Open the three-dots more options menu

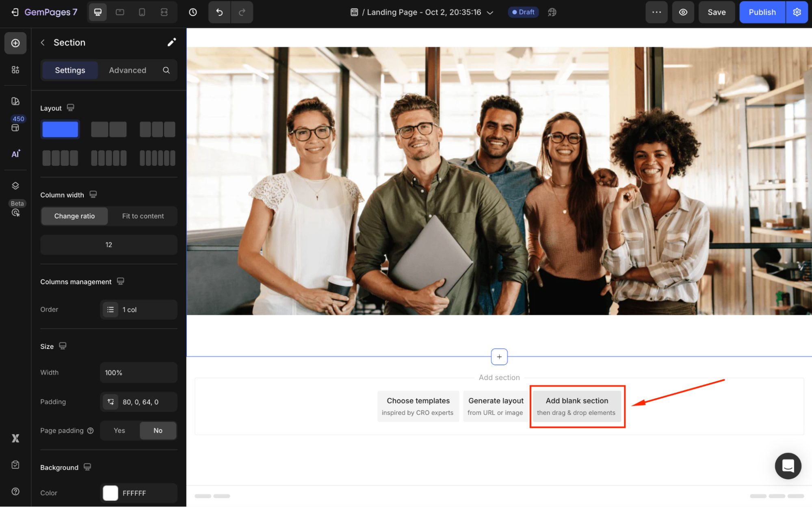click(x=656, y=12)
